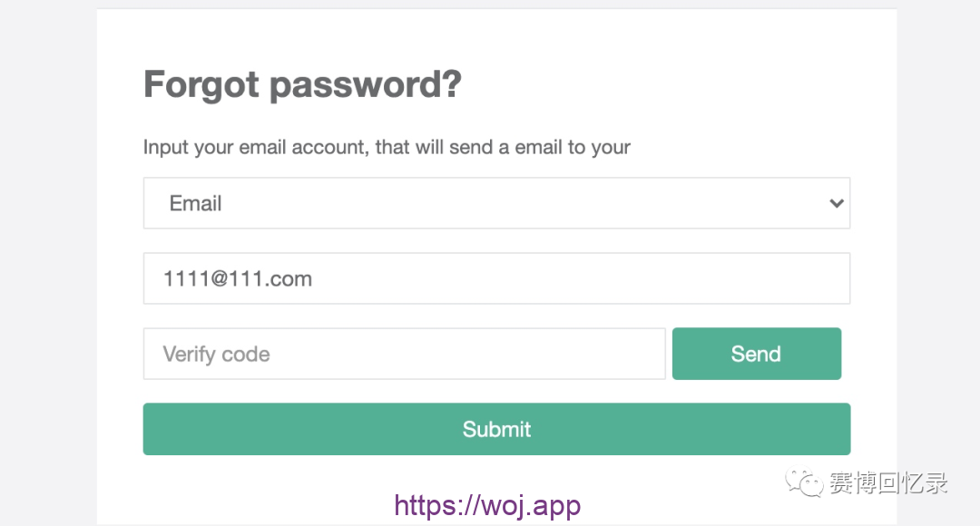Open the https://woj.app link
Viewport: 980px width, 526px height.
[487, 505]
